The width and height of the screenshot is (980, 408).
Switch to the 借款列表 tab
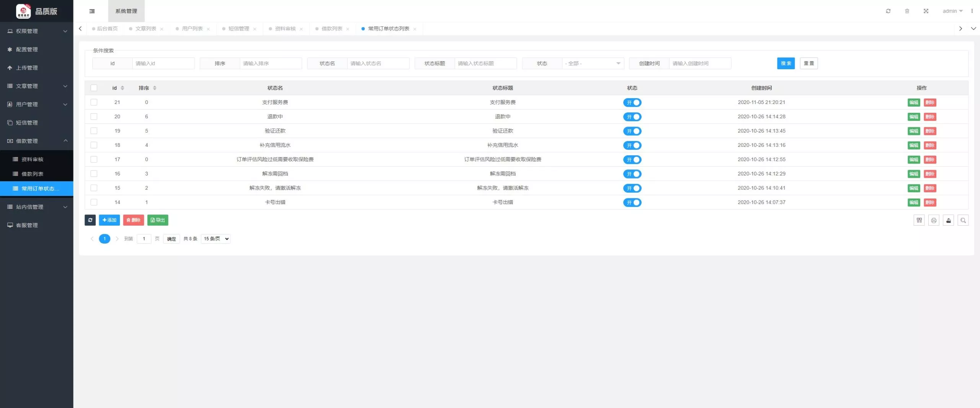tap(332, 29)
